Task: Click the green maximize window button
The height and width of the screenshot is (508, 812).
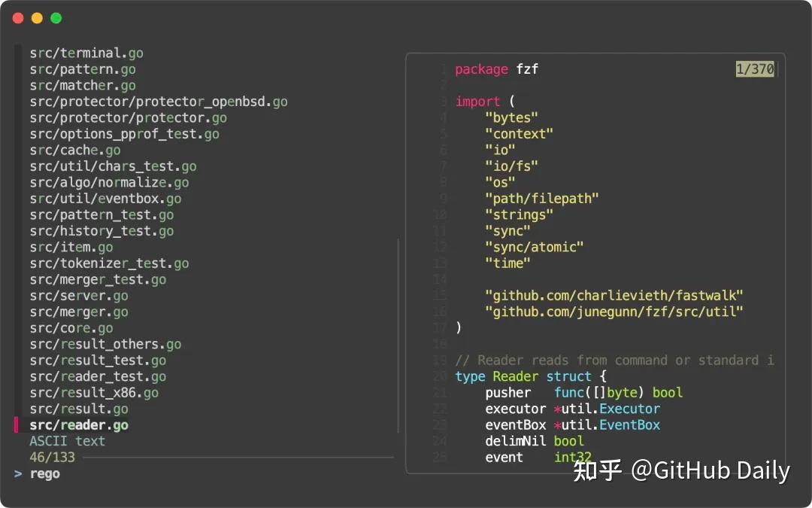Action: tap(56, 18)
